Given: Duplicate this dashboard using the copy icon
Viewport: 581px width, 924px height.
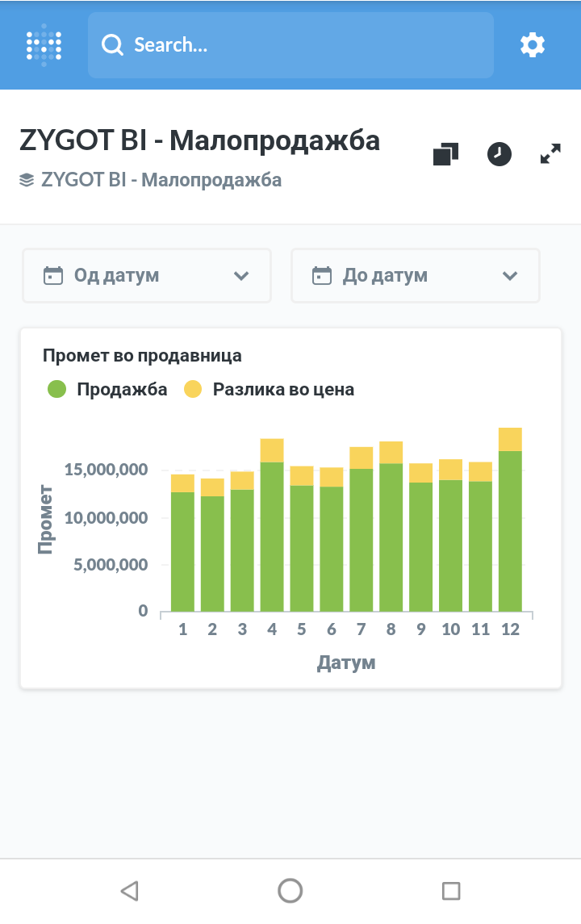Looking at the screenshot, I should 445,154.
